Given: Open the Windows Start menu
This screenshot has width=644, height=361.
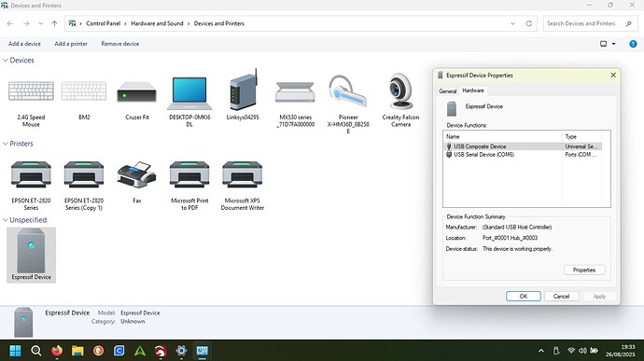Looking at the screenshot, I should point(15,351).
